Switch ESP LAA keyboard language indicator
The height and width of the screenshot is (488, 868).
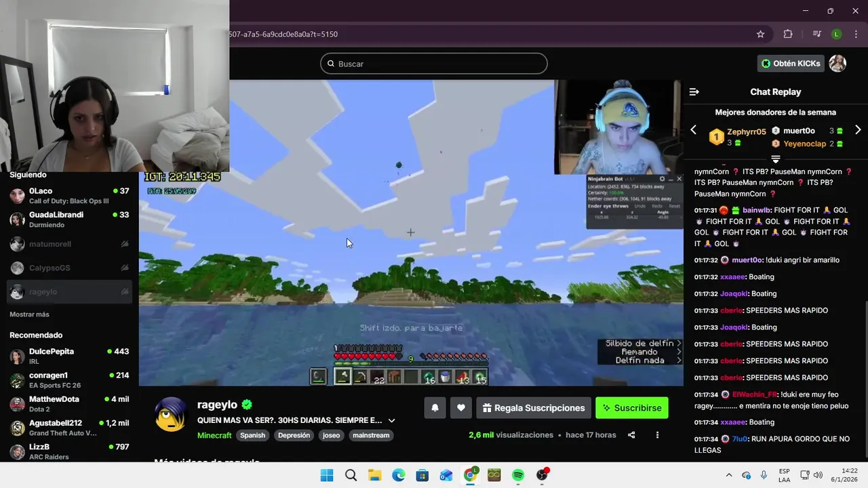coord(784,475)
